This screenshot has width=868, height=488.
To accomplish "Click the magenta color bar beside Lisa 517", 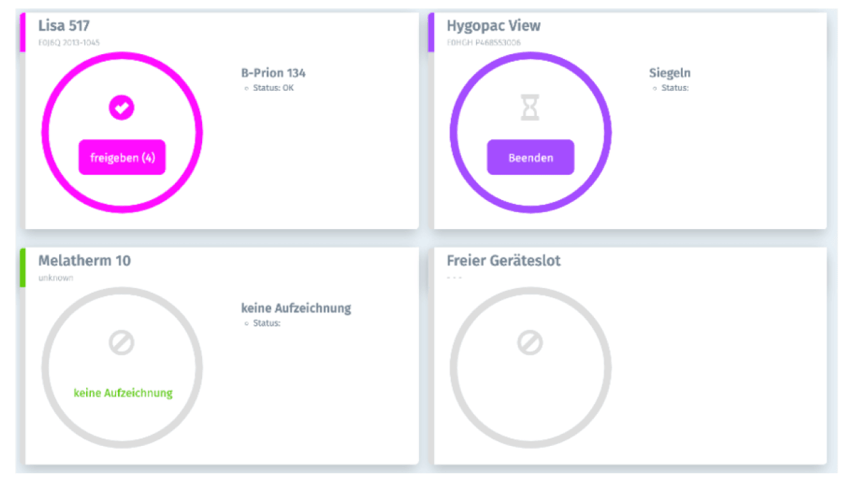I will (23, 33).
